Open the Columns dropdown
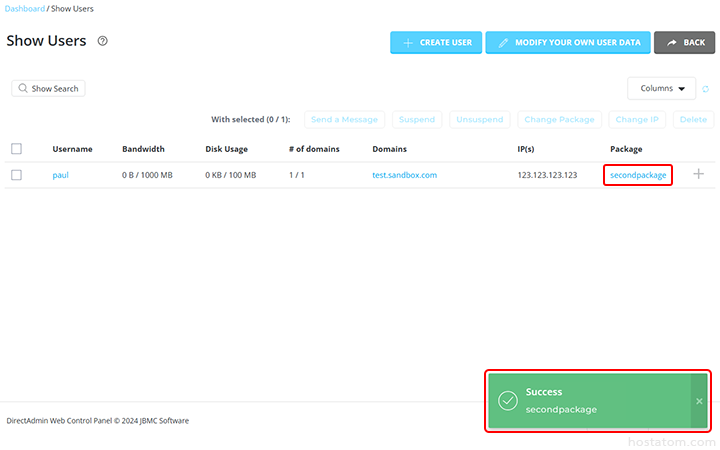The width and height of the screenshot is (720, 450). pos(661,89)
